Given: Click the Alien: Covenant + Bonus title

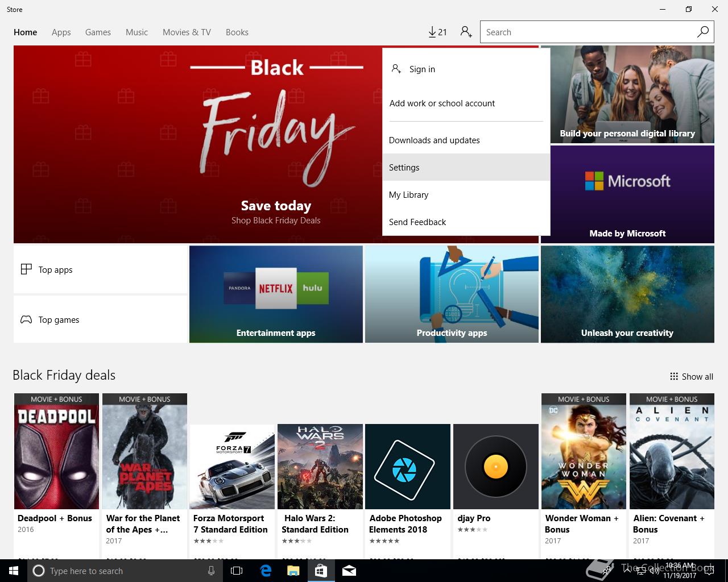Looking at the screenshot, I should 669,524.
